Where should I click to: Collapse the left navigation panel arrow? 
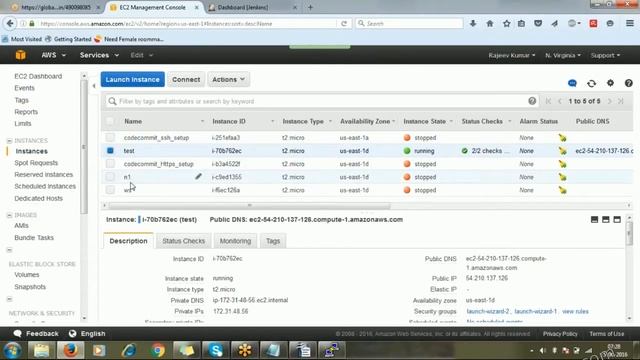coord(94,86)
